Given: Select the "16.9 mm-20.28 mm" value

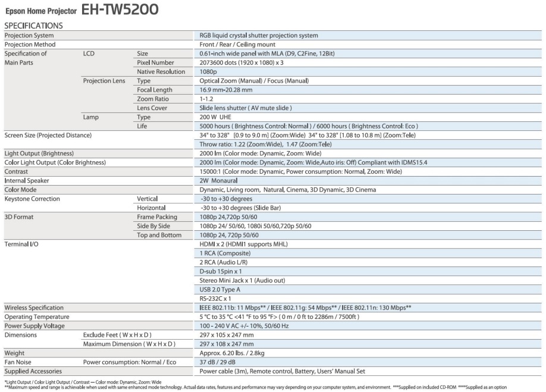Looking at the screenshot, I should pyautogui.click(x=226, y=89).
